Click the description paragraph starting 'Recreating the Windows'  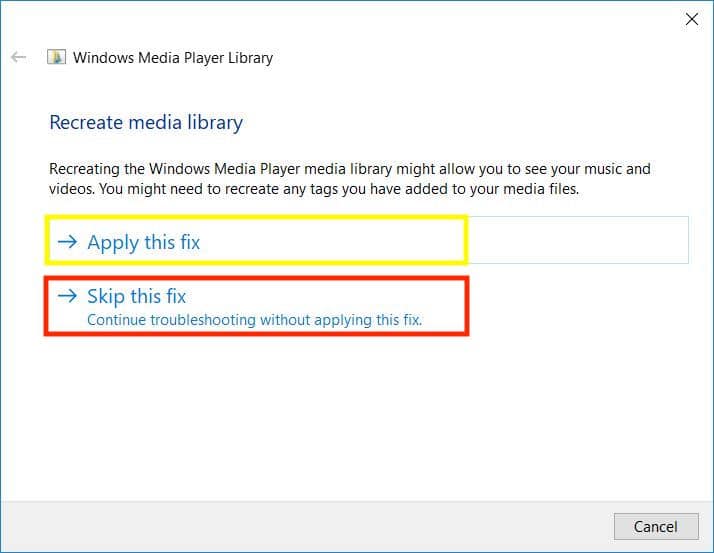pyautogui.click(x=350, y=179)
